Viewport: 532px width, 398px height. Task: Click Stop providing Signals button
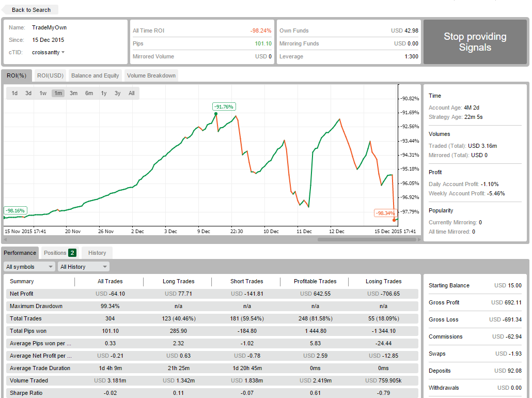coord(475,42)
